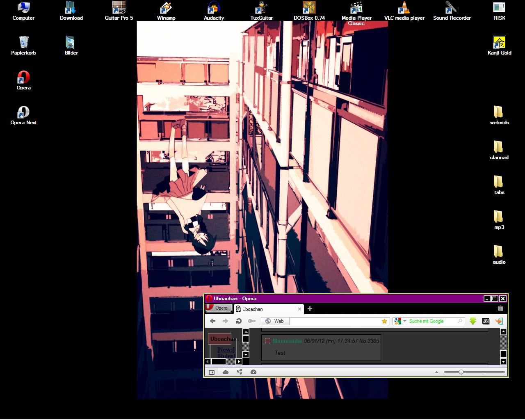This screenshot has height=420, width=525.
Task: Click left frame scroll down arrow
Action: tap(246, 355)
